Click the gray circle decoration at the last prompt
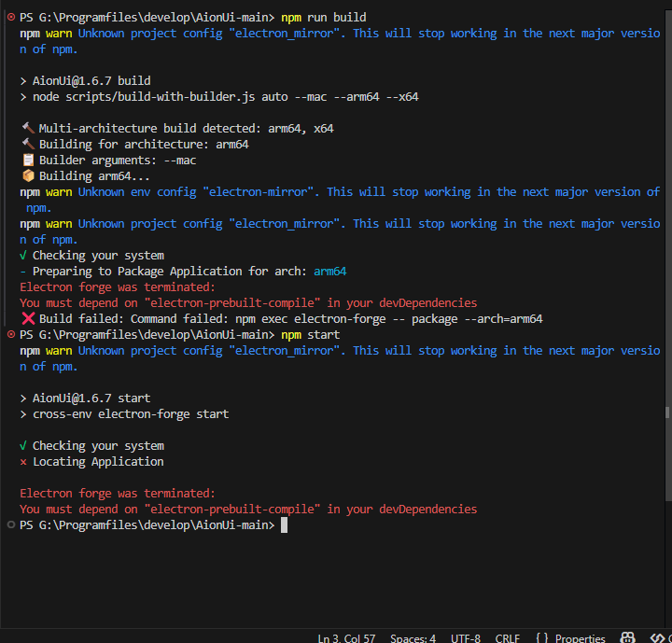 coord(11,524)
